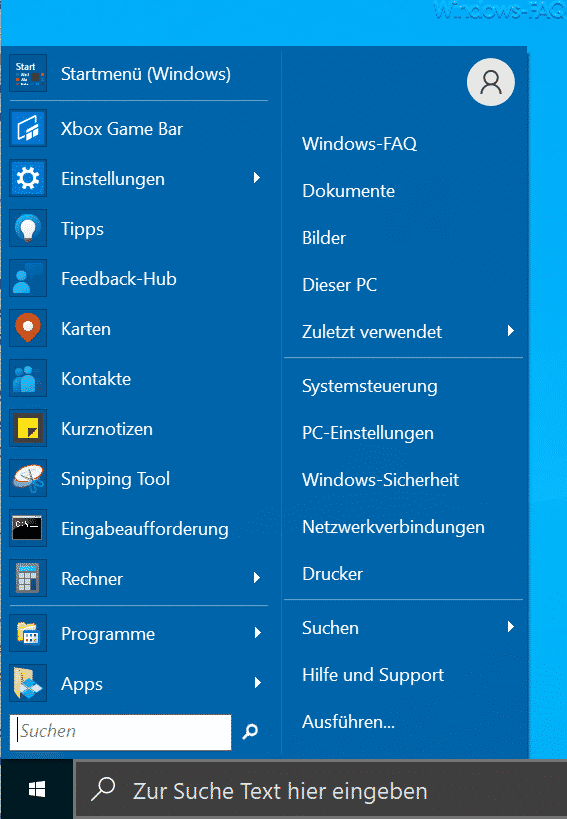Launch Snipping Tool scissors icon
567x819 pixels.
tap(28, 478)
